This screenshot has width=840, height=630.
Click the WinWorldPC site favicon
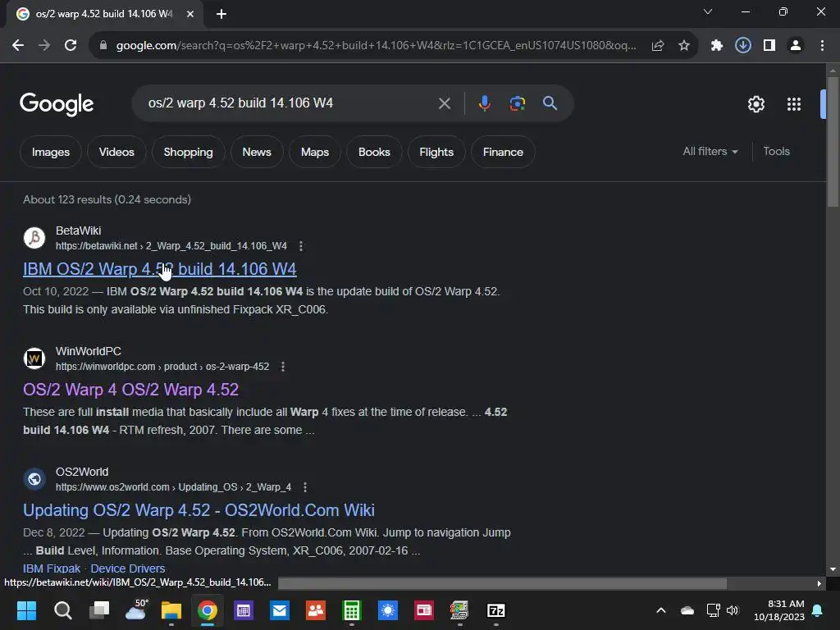click(x=34, y=358)
